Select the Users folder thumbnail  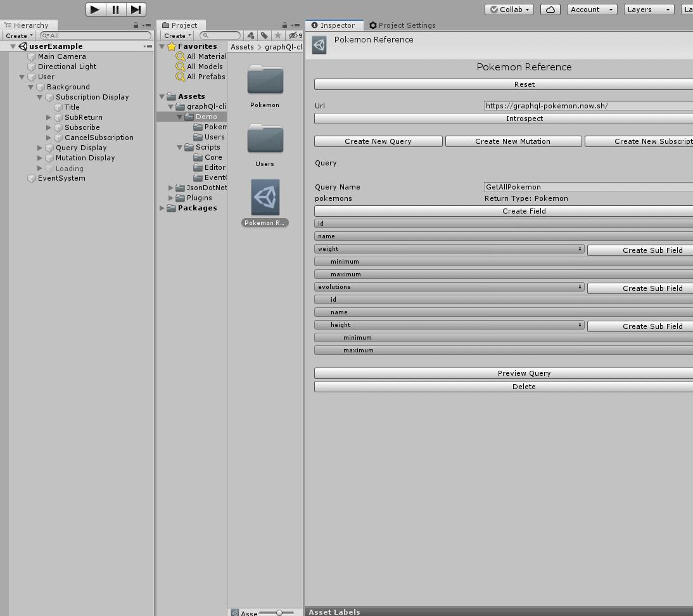tap(265, 138)
